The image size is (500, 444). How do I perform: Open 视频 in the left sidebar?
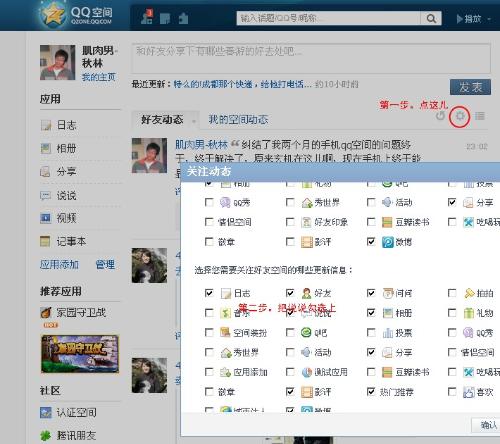click(x=58, y=218)
